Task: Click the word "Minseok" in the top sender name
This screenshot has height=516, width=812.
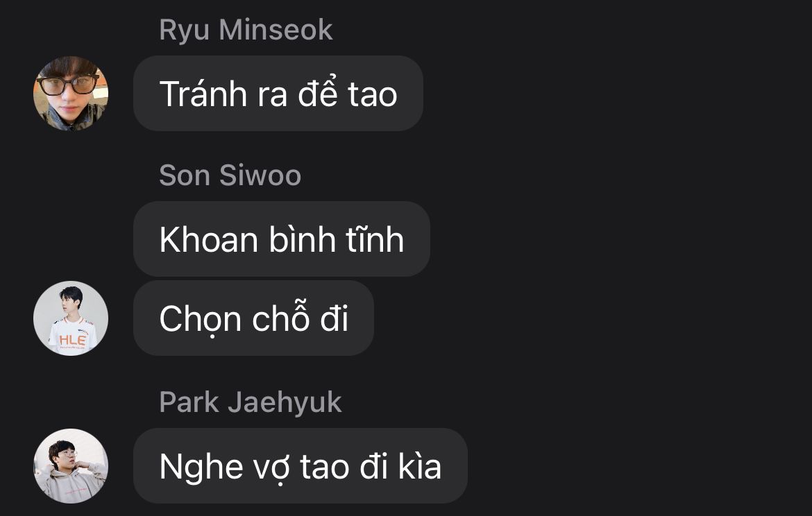Action: point(276,30)
